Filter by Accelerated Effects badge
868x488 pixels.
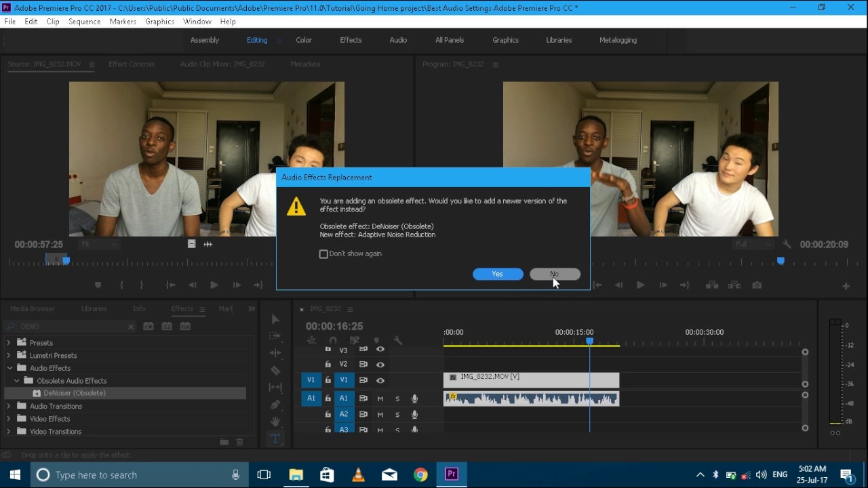(149, 326)
